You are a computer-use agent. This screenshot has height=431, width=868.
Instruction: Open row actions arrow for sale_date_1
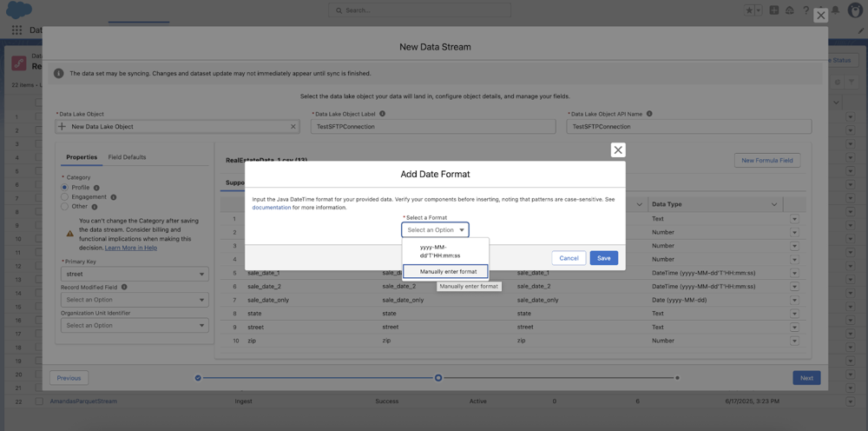coord(794,273)
